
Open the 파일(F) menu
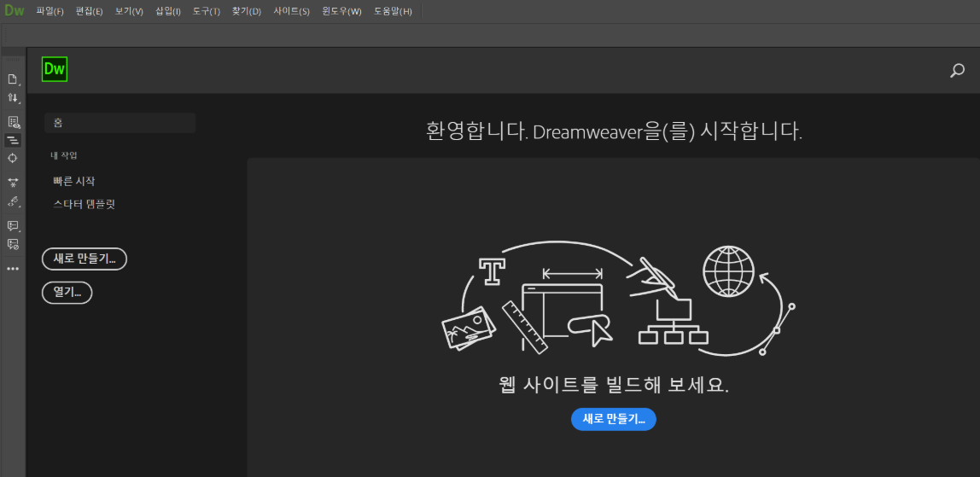tap(50, 11)
